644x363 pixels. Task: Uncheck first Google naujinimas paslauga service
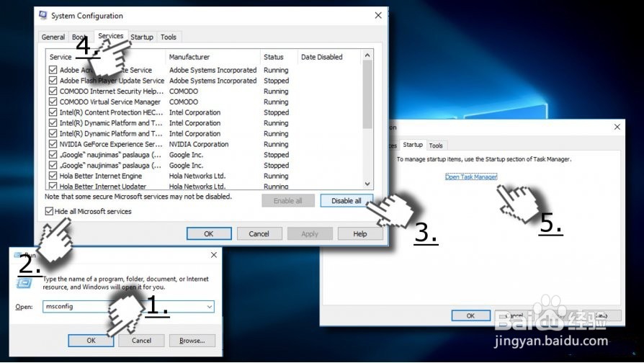pos(53,154)
